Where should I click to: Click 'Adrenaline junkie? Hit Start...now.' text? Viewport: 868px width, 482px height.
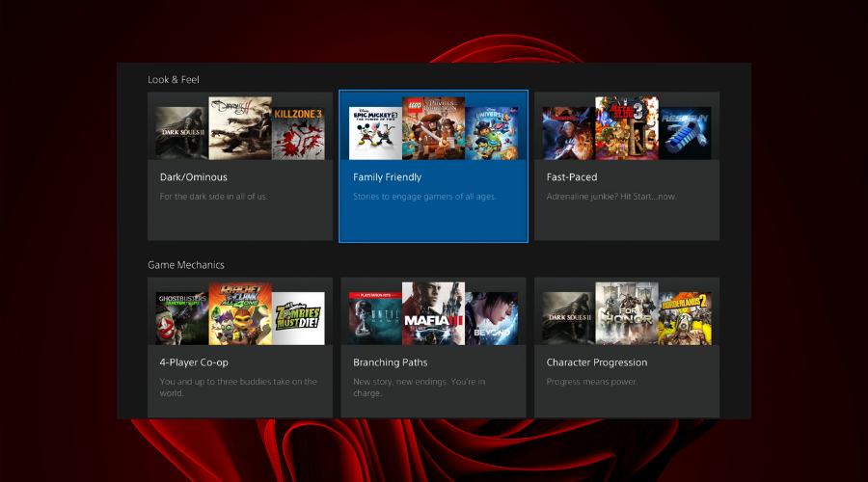point(611,197)
